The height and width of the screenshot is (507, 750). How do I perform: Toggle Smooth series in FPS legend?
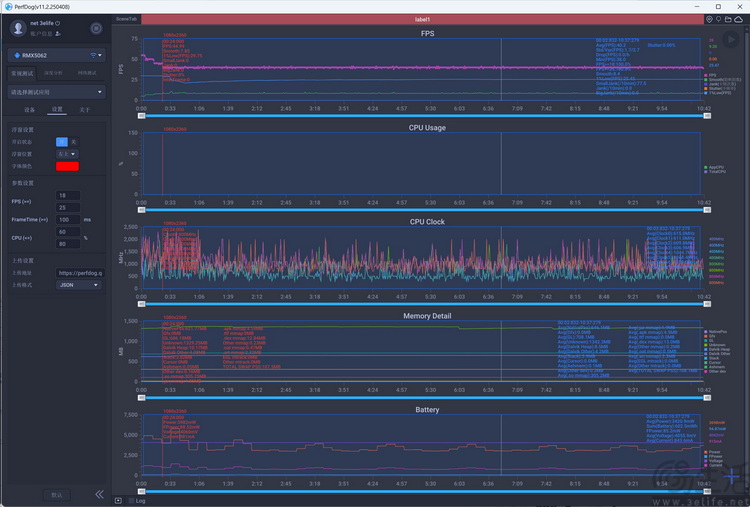pos(722,79)
